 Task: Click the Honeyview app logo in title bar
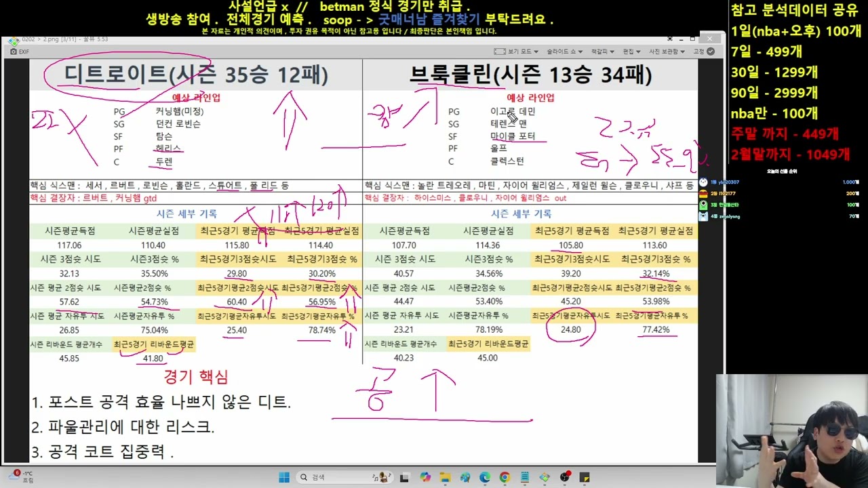14,40
